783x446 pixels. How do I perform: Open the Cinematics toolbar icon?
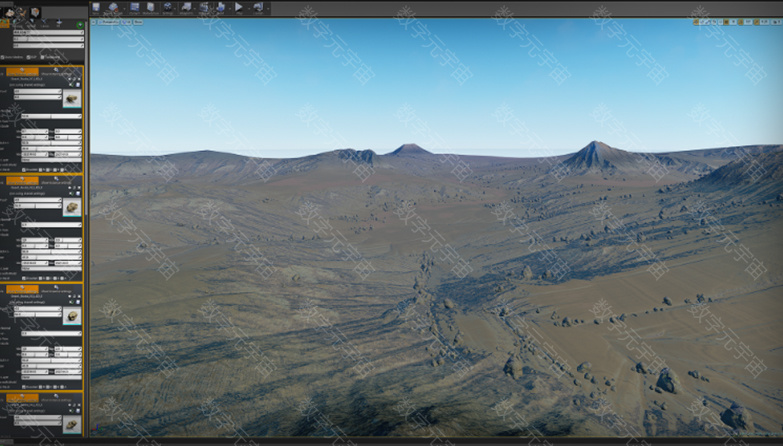coord(203,7)
